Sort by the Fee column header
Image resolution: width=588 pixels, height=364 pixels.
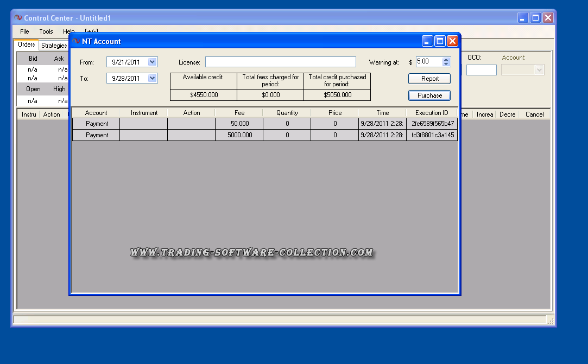[x=239, y=113]
